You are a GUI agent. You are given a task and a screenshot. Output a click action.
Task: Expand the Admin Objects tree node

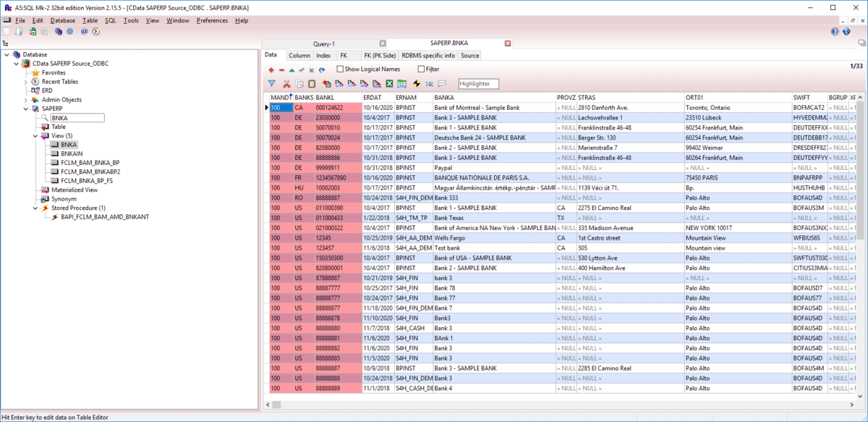point(25,100)
